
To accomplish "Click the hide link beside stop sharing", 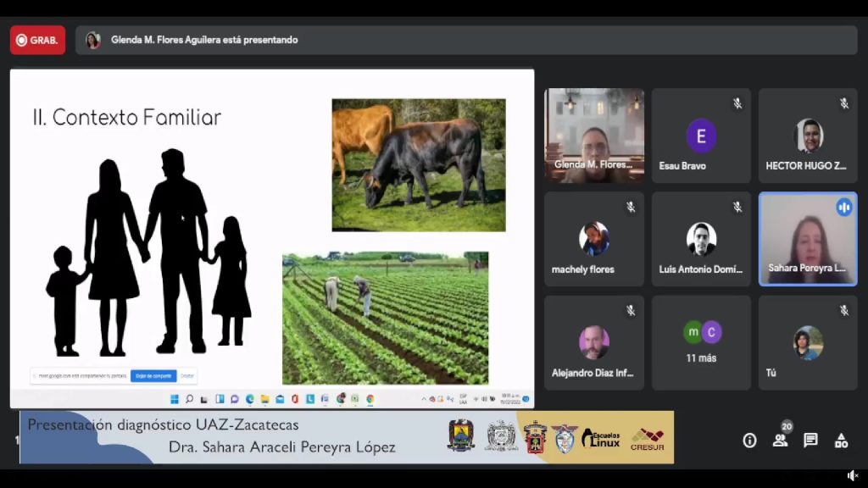I will point(187,376).
